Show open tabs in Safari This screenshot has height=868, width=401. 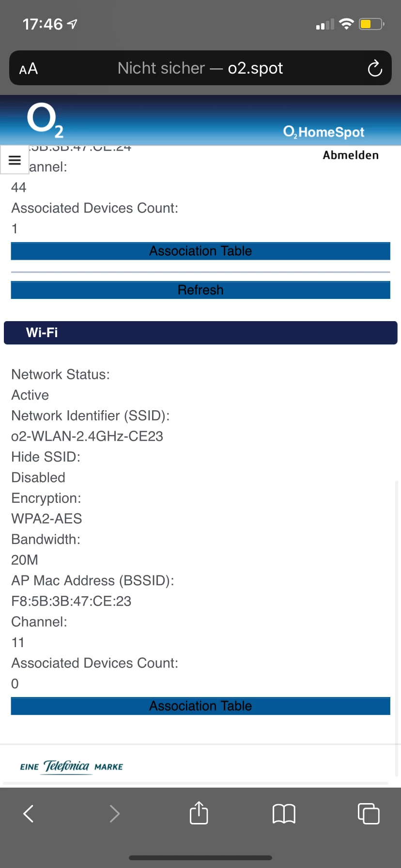click(369, 813)
